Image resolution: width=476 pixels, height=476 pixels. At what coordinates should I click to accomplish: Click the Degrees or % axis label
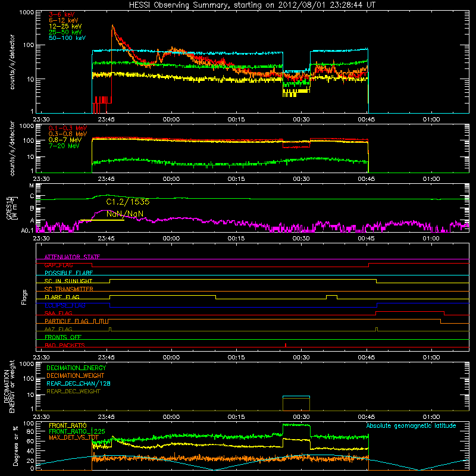(x=15, y=446)
